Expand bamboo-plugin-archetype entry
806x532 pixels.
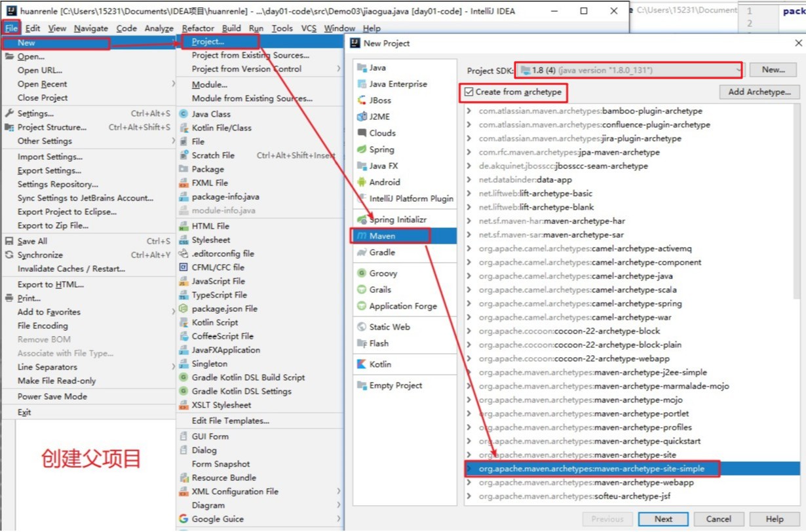tap(469, 111)
